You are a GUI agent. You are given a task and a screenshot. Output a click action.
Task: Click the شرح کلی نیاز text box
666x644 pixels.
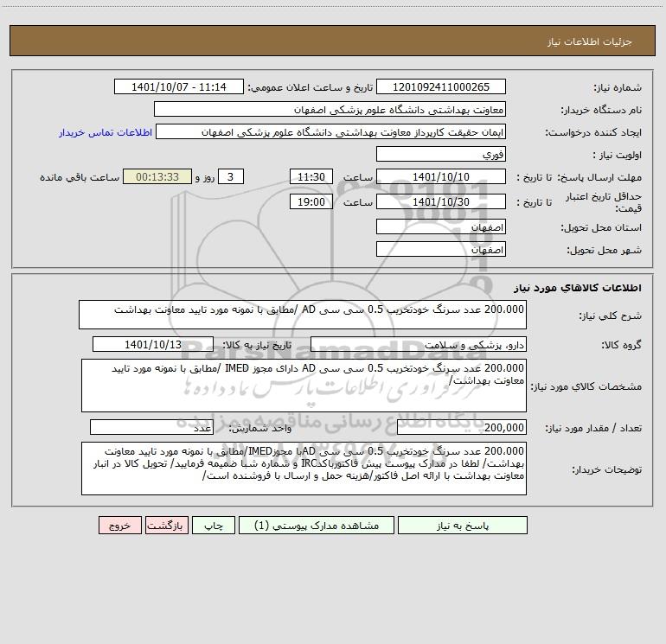303,315
